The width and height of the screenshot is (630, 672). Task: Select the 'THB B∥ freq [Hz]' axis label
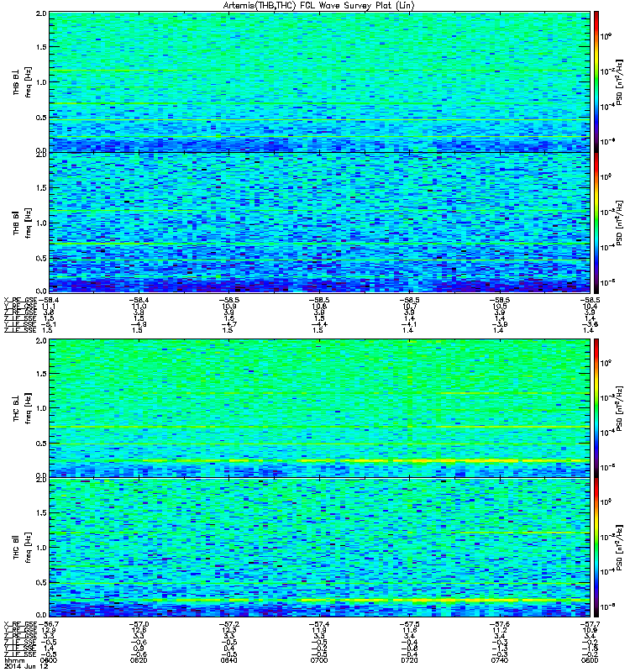23,223
